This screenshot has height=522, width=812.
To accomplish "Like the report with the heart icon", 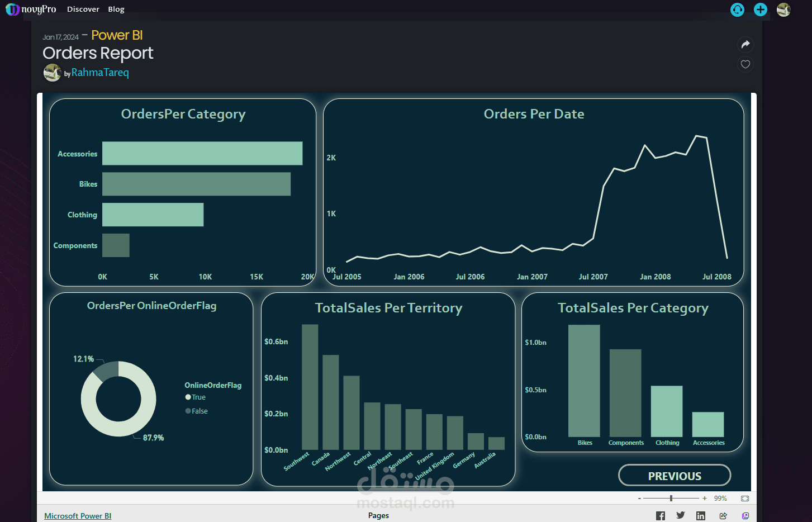I will pos(745,64).
